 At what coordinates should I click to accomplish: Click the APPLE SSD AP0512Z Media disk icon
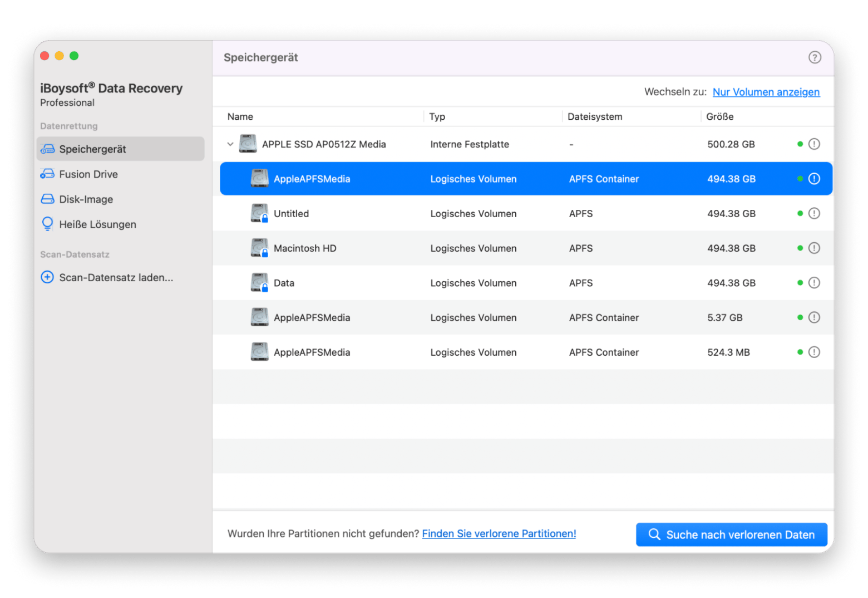[248, 144]
